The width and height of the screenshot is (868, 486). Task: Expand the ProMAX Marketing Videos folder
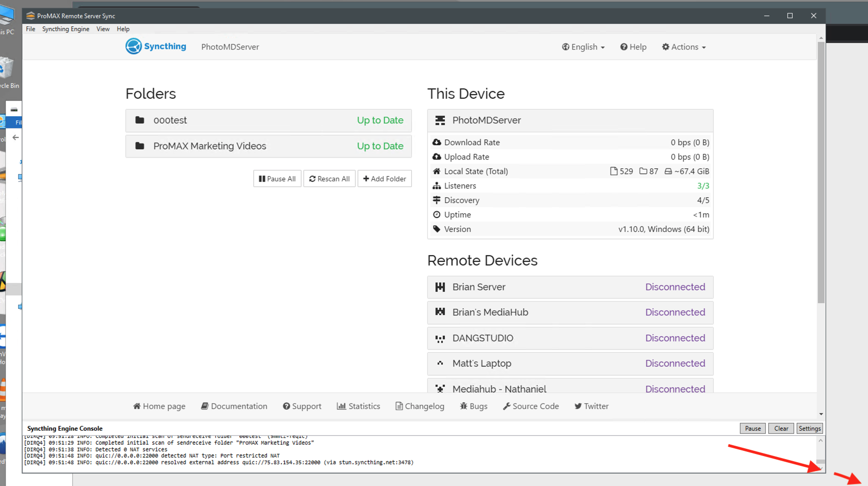click(x=268, y=146)
